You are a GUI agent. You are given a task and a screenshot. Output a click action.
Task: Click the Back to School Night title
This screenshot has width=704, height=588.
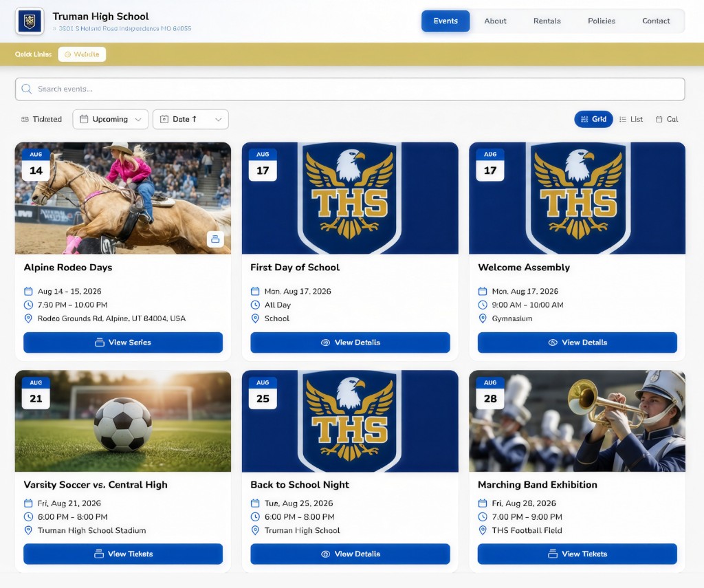(300, 485)
